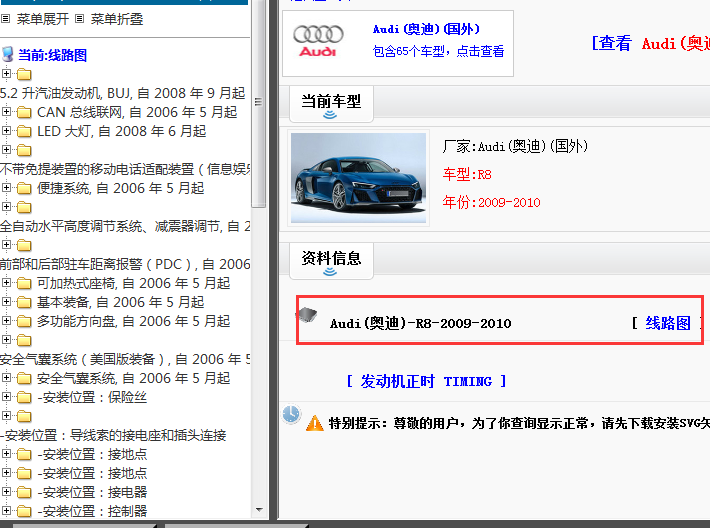
Task: Click the 特别提示 notice text
Action: point(519,423)
